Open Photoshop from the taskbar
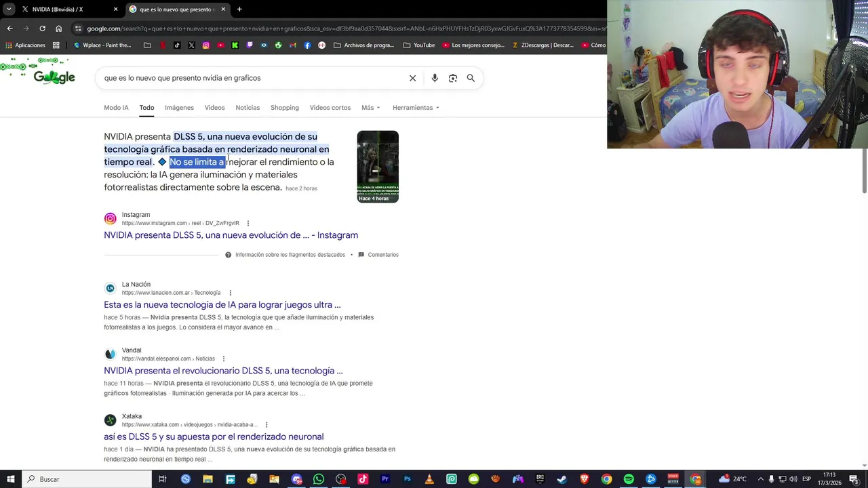 407,479
